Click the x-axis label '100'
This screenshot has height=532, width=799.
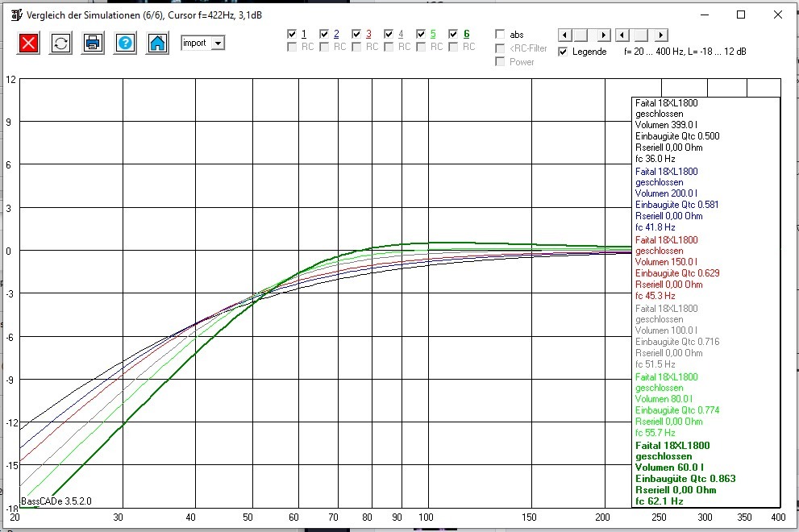[x=426, y=517]
